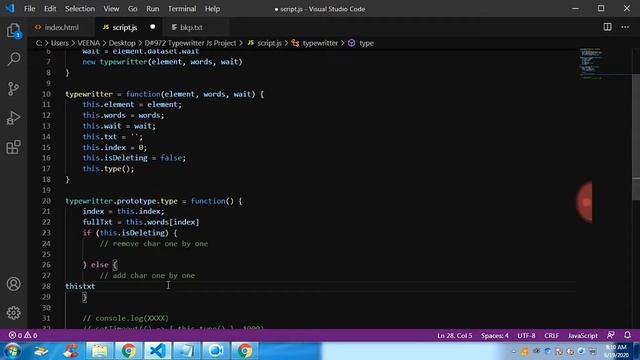
Task: Open the Run and Debug view
Action: 13,118
